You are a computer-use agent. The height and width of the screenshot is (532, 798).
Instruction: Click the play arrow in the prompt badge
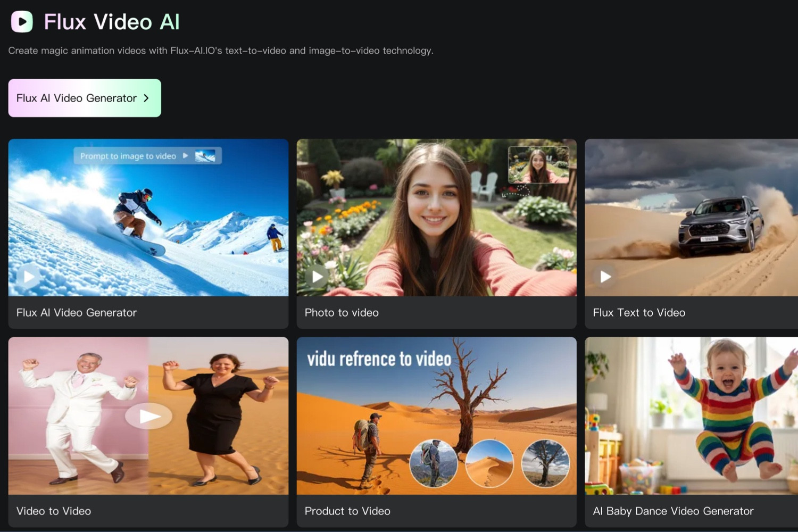coord(185,156)
